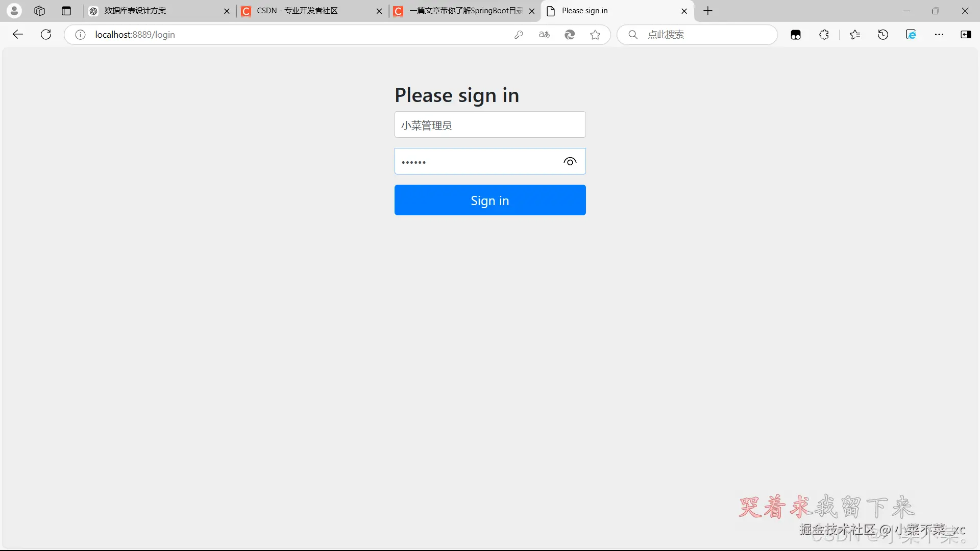Reload the localhost login page
This screenshot has height=551, width=980.
(x=46, y=35)
